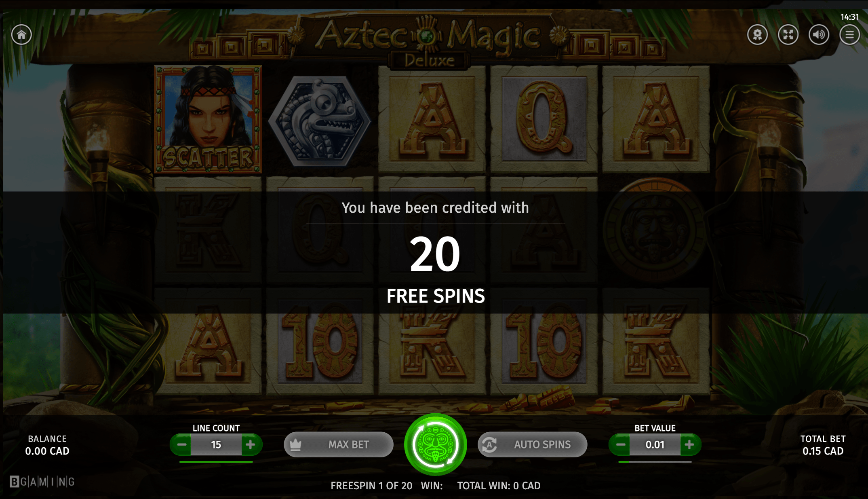The image size is (868, 499).
Task: Open the achievements ribbon icon
Action: click(757, 35)
